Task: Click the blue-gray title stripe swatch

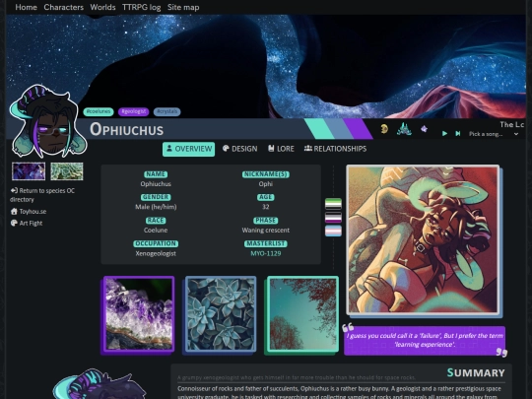Action: (x=339, y=129)
